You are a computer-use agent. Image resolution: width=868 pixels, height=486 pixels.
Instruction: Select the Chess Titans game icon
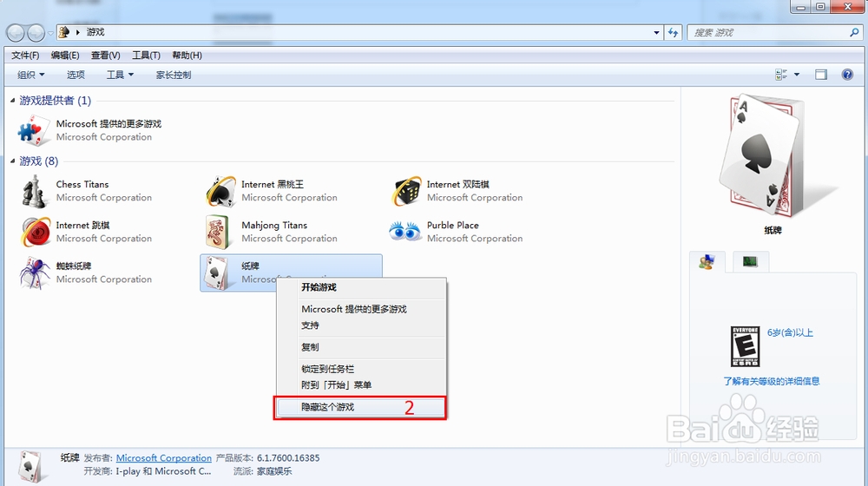pyautogui.click(x=33, y=191)
